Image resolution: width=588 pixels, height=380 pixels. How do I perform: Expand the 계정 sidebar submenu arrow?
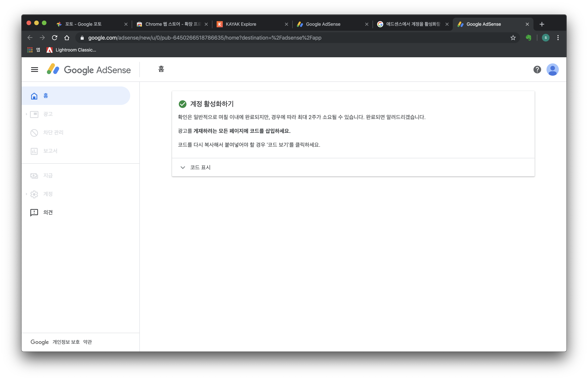[x=26, y=194]
